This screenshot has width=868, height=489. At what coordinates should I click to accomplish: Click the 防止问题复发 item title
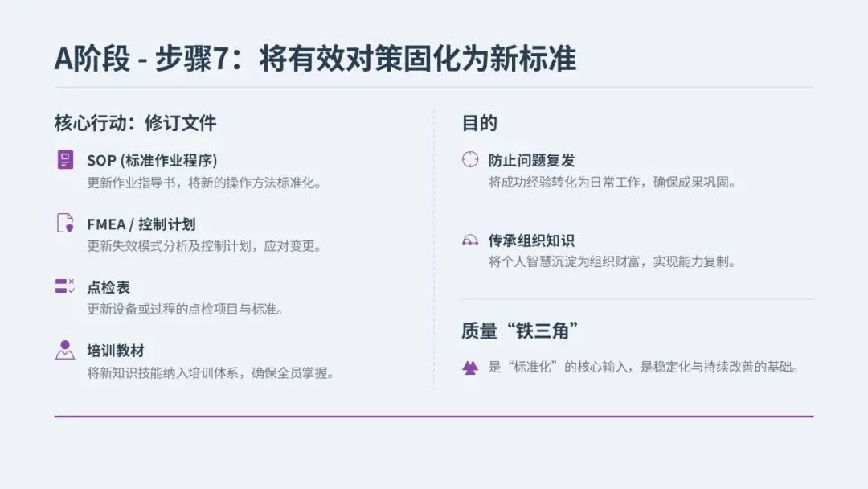click(x=531, y=161)
